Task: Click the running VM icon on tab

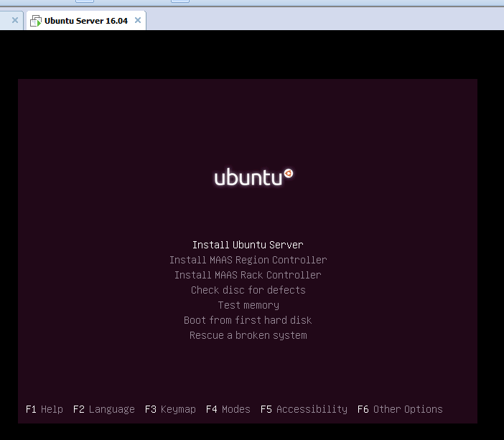Action: pyautogui.click(x=36, y=21)
